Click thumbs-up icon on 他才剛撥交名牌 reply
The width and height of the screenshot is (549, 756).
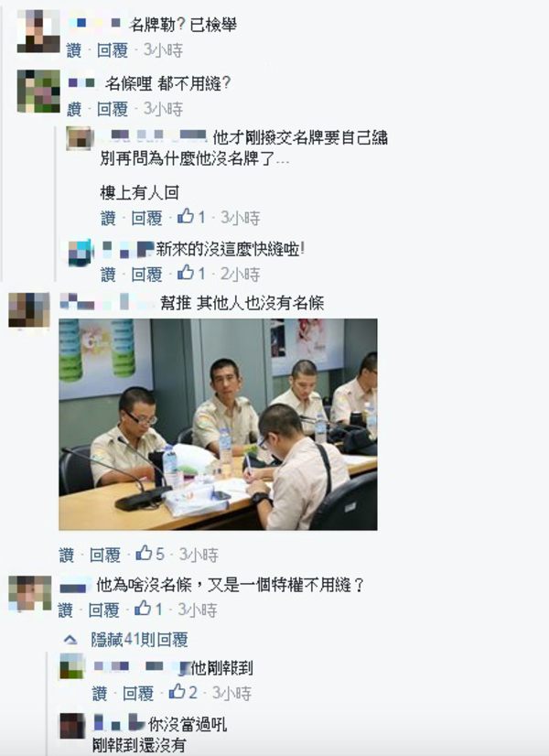(186, 216)
